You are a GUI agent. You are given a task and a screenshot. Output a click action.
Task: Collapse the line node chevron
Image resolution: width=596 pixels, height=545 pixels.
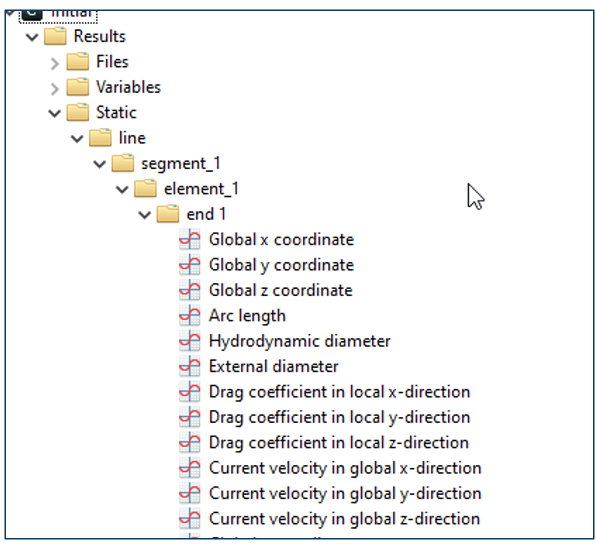coord(77,139)
